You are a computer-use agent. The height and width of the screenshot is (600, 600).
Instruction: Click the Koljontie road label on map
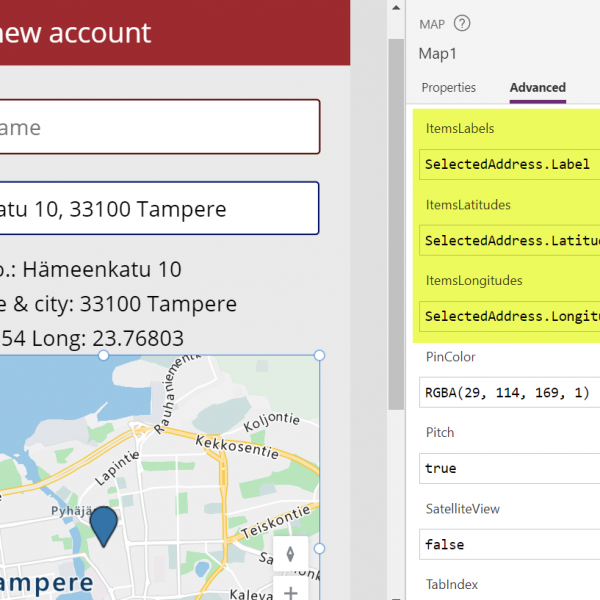pos(272,421)
